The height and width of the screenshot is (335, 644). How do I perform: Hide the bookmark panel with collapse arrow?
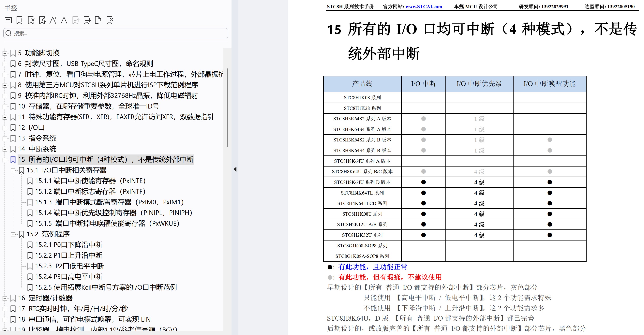(235, 169)
